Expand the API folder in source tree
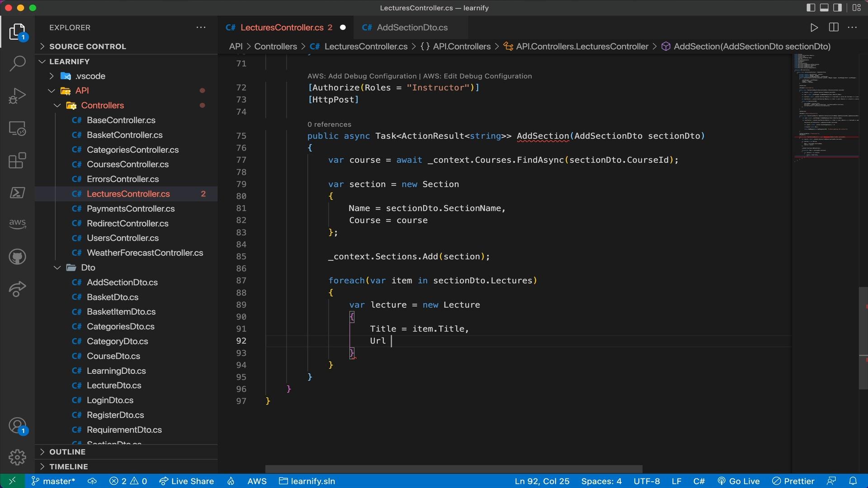Viewport: 868px width, 488px height. (x=52, y=91)
